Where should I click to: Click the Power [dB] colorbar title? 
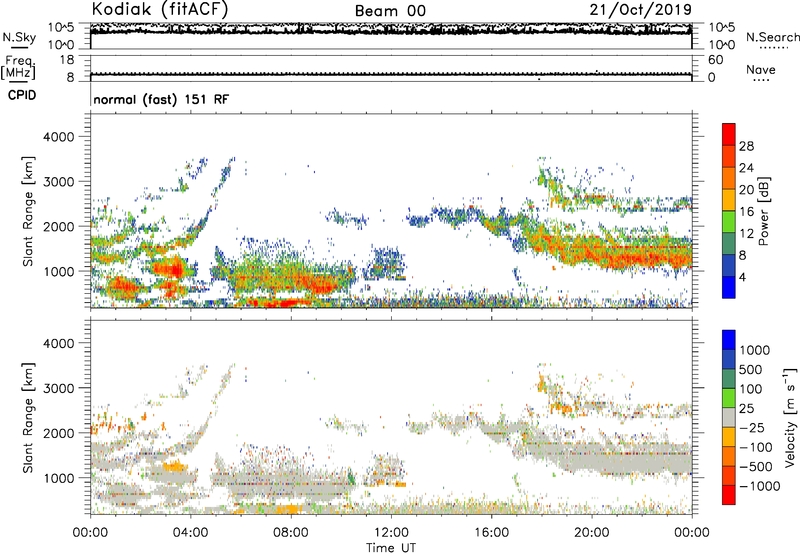pyautogui.click(x=763, y=211)
